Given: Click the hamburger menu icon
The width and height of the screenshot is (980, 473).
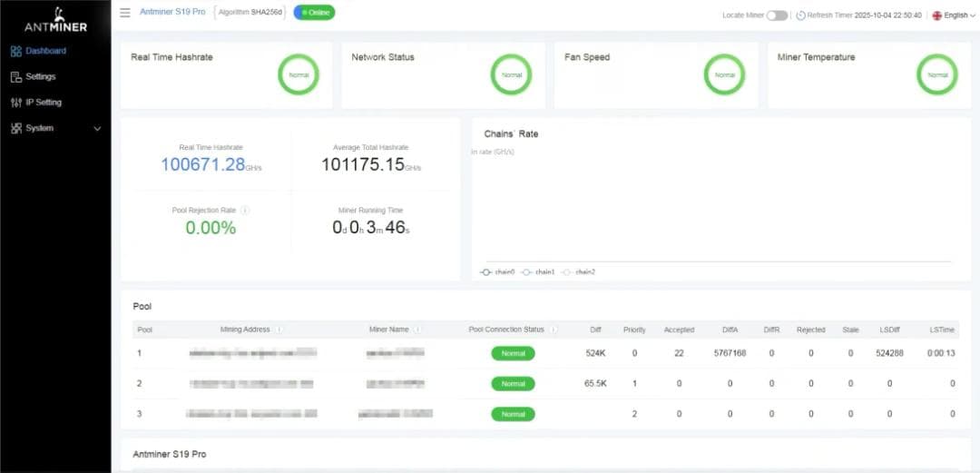Looking at the screenshot, I should [x=125, y=13].
